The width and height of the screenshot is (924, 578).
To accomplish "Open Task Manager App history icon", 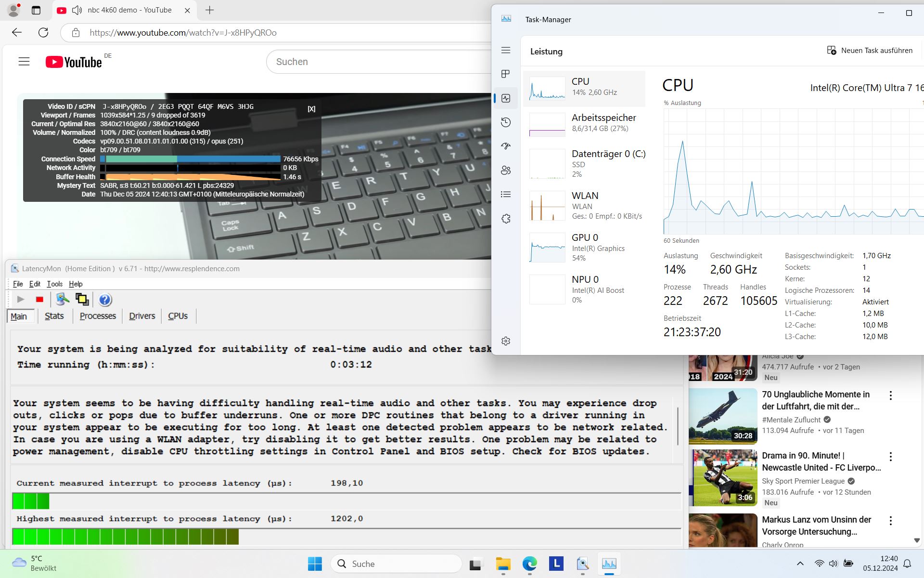I will point(505,122).
